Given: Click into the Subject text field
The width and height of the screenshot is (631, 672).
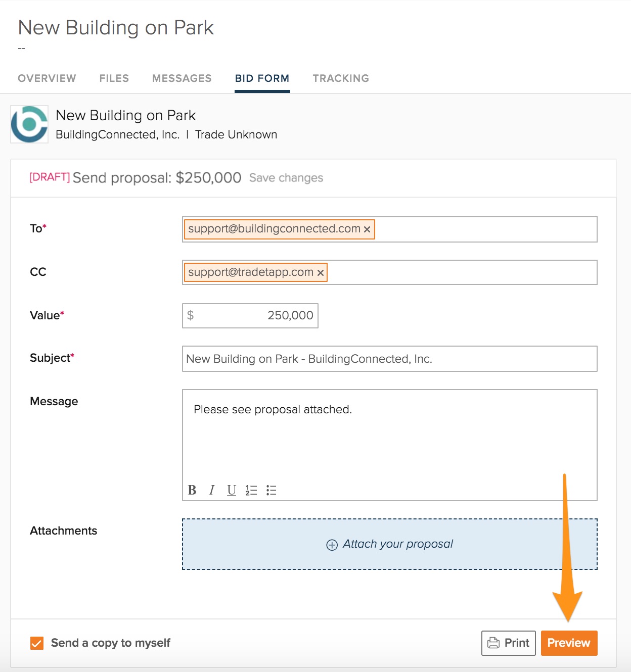Looking at the screenshot, I should [x=389, y=359].
